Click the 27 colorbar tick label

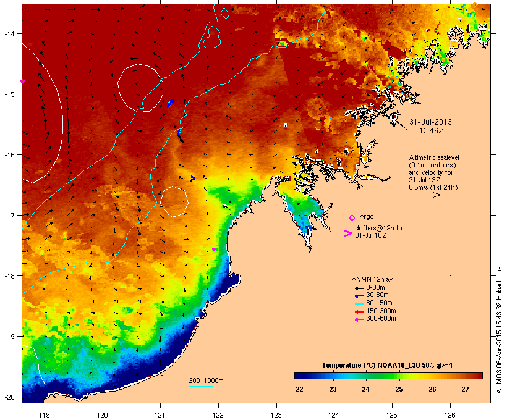pyautogui.click(x=465, y=389)
